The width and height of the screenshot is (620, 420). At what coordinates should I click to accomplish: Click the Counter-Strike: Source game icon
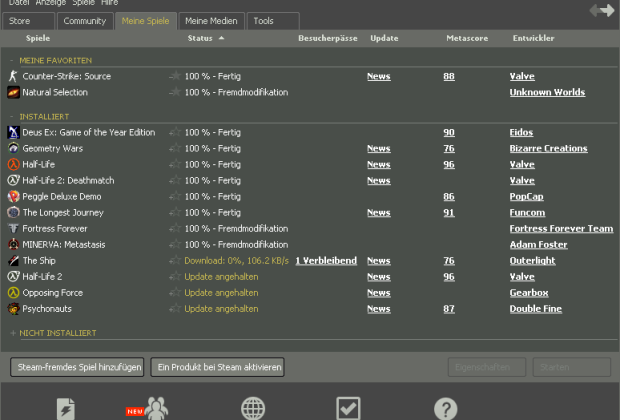coord(13,76)
